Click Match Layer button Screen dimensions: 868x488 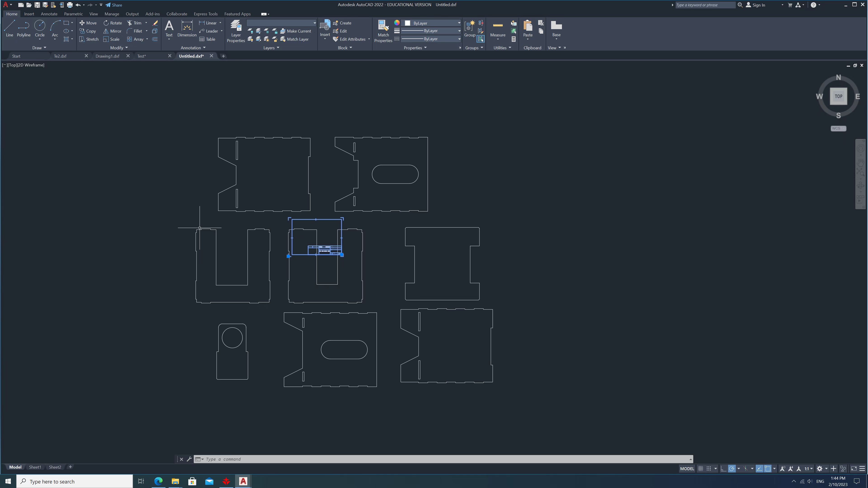click(294, 39)
